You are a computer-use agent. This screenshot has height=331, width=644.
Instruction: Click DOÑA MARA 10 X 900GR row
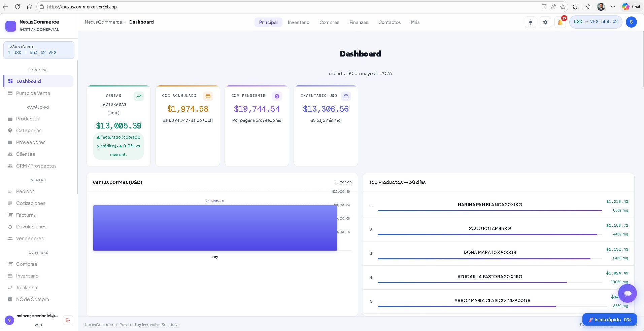[499, 254]
